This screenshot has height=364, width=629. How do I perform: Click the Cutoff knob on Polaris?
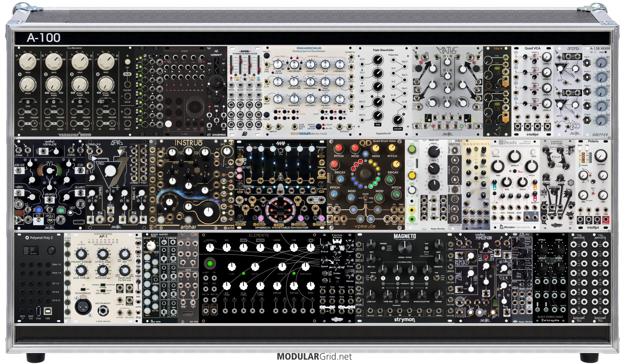click(x=600, y=156)
